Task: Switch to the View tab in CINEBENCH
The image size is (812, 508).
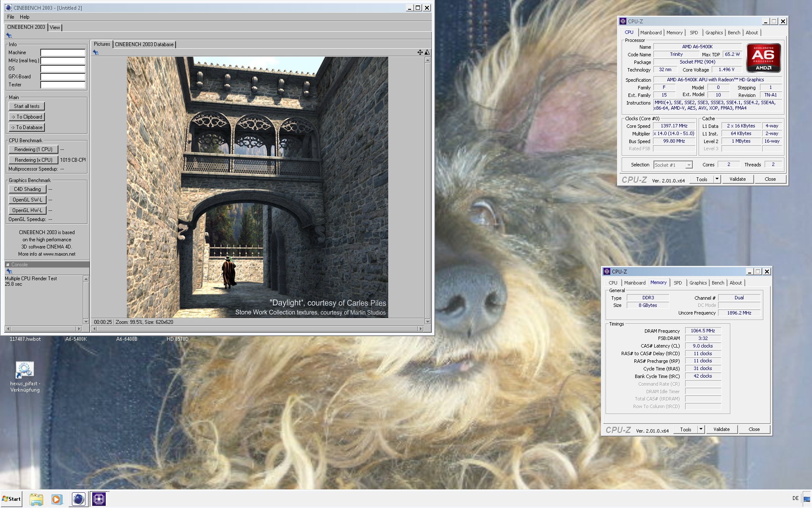Action: [x=55, y=28]
